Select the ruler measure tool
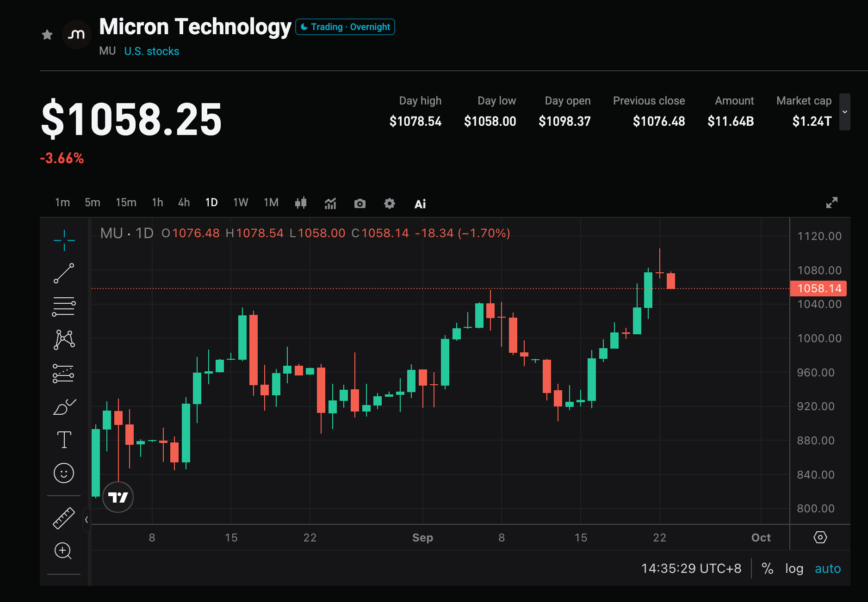Screen dimensions: 868x602 click(x=64, y=518)
